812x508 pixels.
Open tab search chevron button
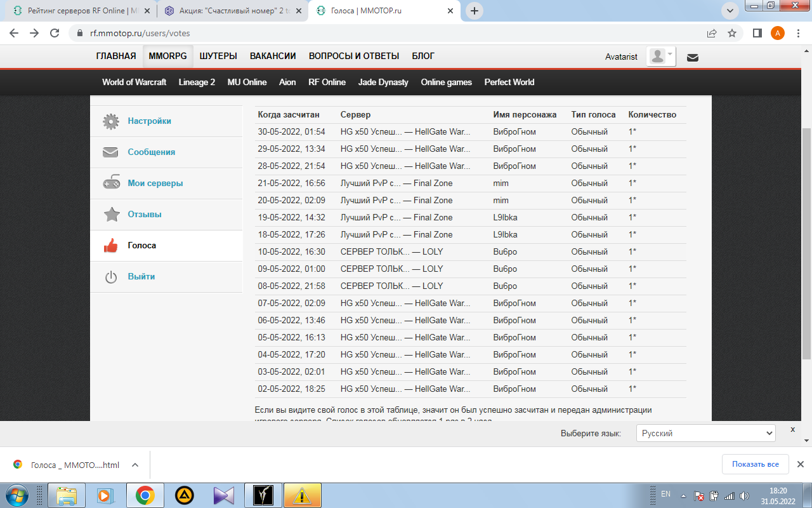(730, 10)
